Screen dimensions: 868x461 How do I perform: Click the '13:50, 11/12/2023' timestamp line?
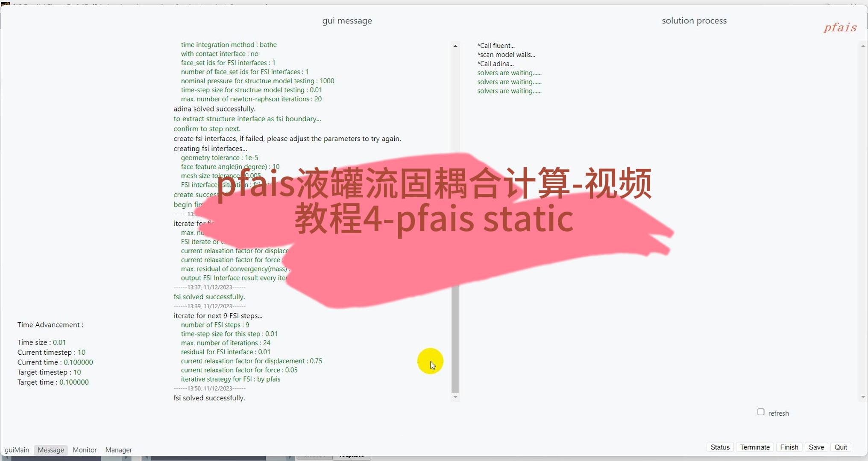[x=209, y=388]
